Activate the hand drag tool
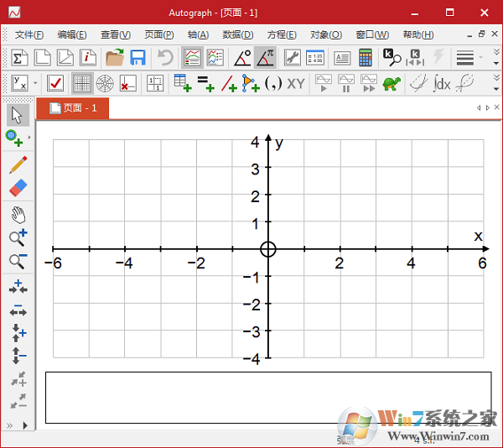 click(18, 213)
